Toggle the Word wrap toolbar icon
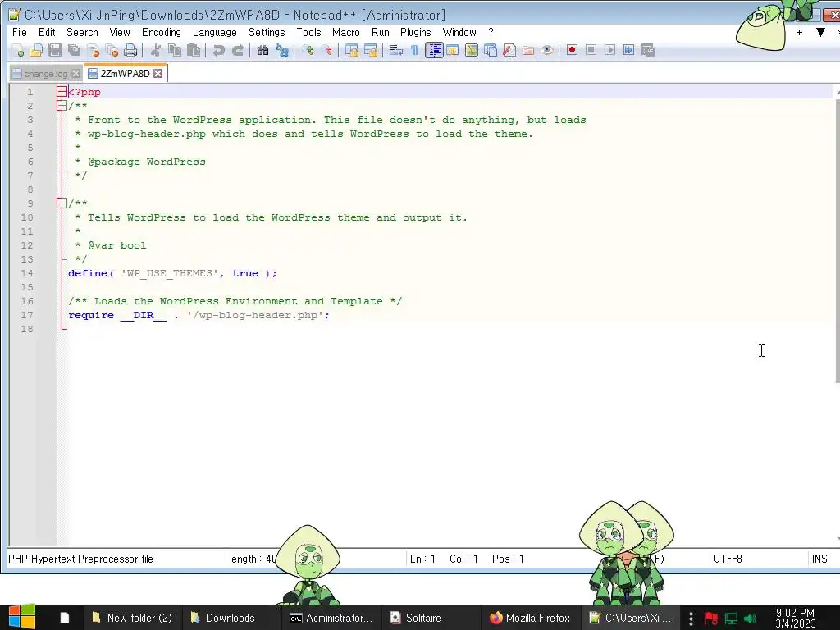This screenshot has height=630, width=840. tap(396, 50)
